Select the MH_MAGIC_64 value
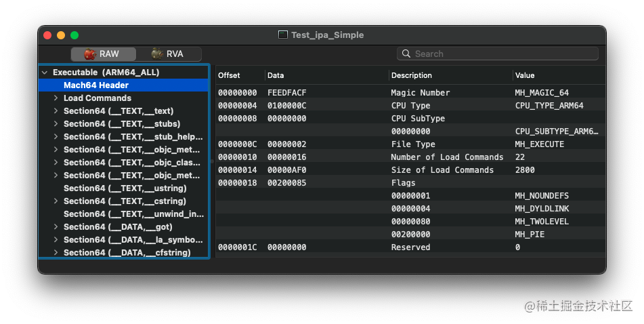This screenshot has width=644, height=324. tap(542, 93)
